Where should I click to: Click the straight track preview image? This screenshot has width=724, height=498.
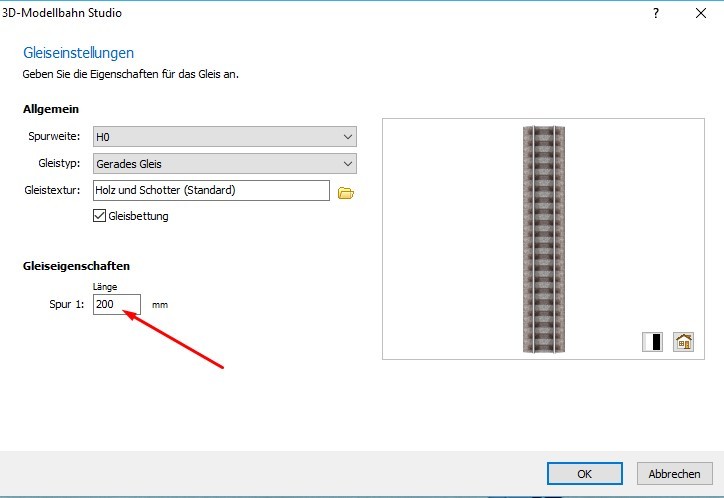543,239
